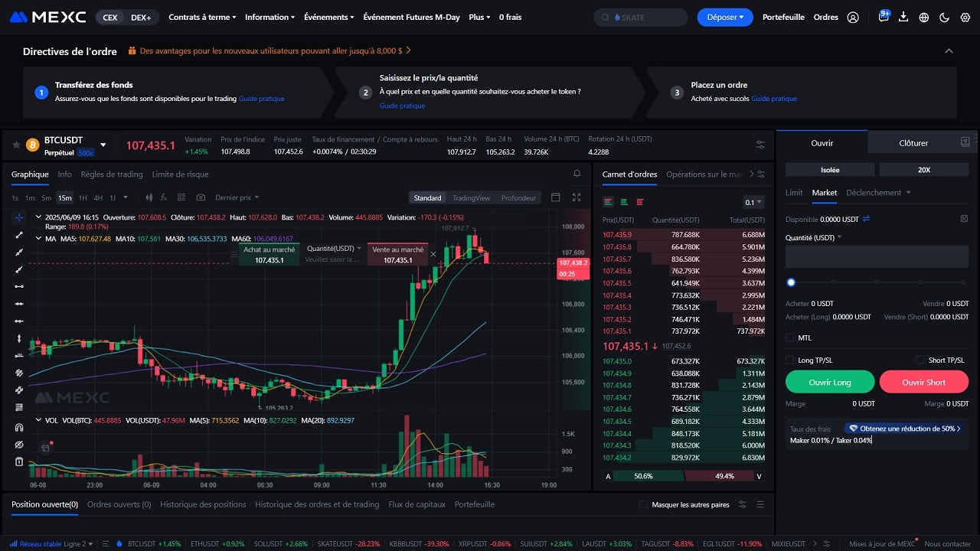Image resolution: width=980 pixels, height=551 pixels.
Task: Enable the MTL checkbox
Action: point(790,337)
